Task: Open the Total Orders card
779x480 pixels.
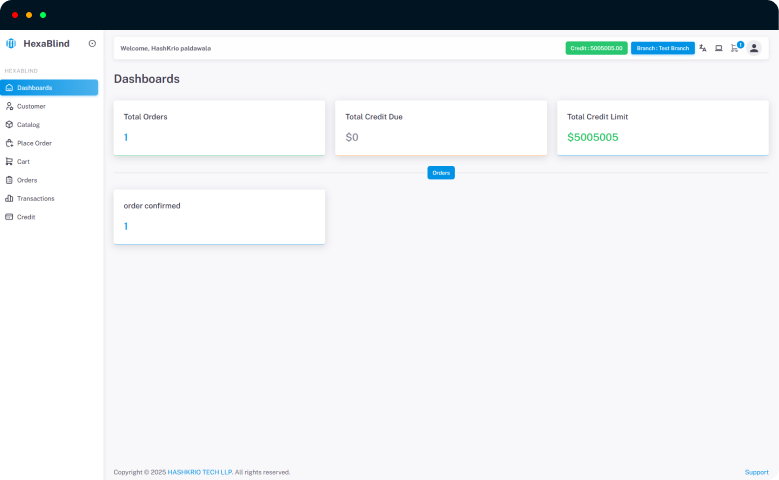Action: coord(219,128)
